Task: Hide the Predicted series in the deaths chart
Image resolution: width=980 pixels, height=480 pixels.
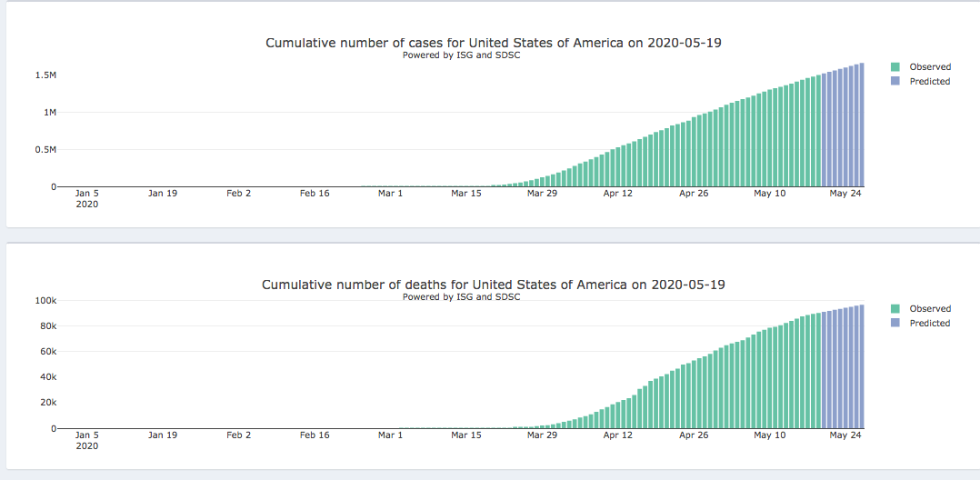Action: (929, 323)
